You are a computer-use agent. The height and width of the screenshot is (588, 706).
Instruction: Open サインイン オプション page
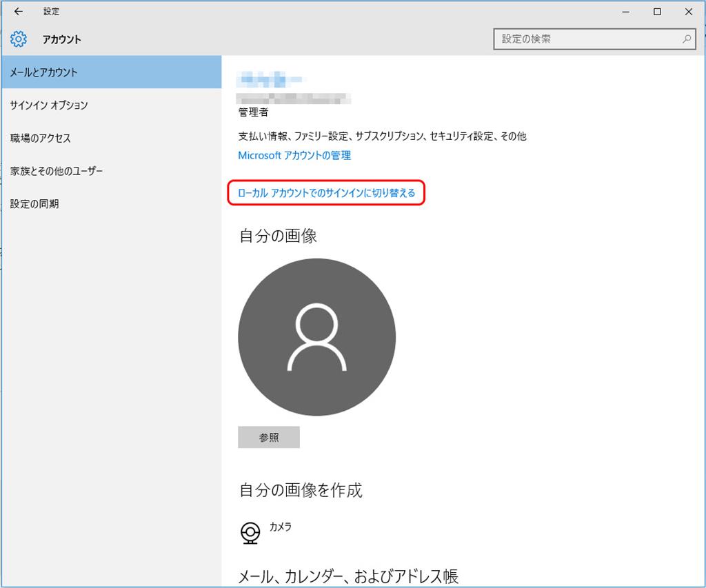tap(112, 105)
